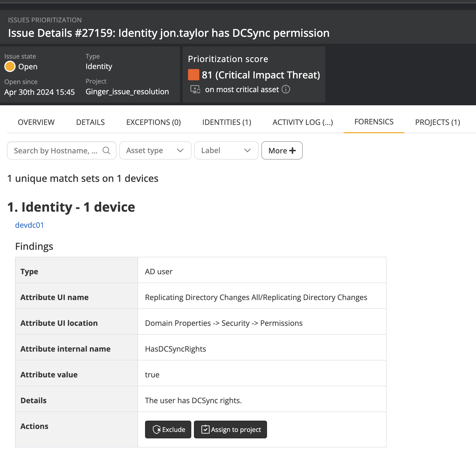Click the search magnifier icon
The image size is (476, 462).
106,150
